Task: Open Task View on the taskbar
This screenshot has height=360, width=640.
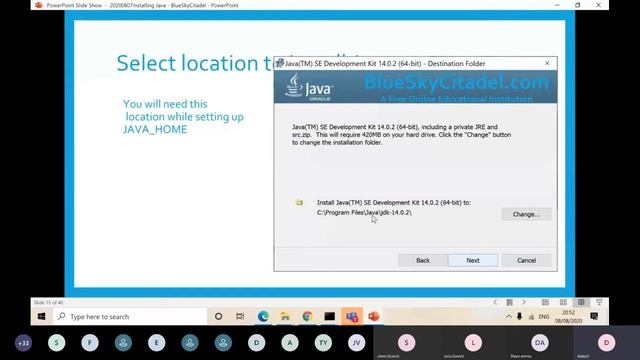Action: (240, 316)
